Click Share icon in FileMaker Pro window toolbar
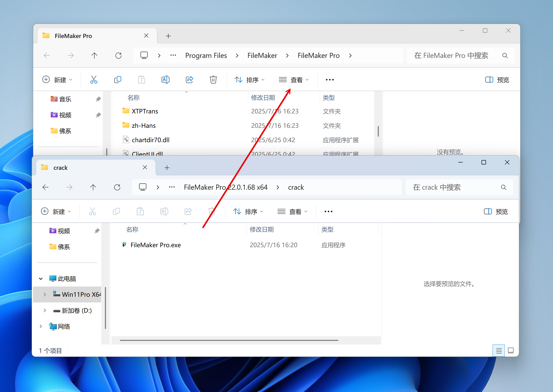 (189, 80)
